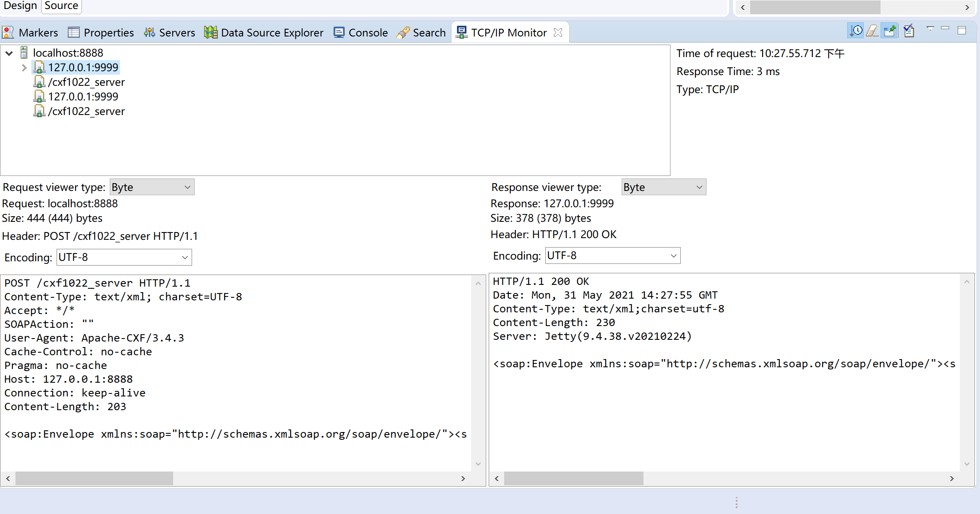The image size is (980, 514).
Task: Switch to the Markers tab
Action: [30, 33]
